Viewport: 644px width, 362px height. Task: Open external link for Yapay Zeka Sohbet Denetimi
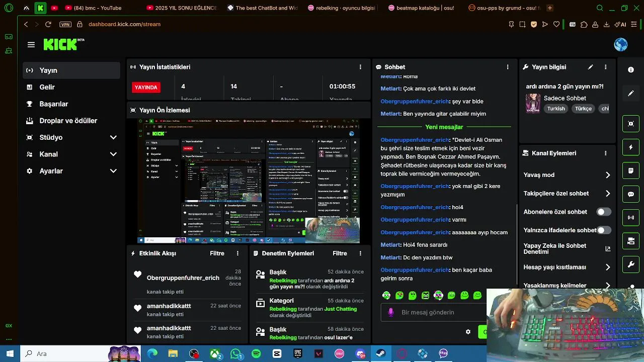[608, 249]
